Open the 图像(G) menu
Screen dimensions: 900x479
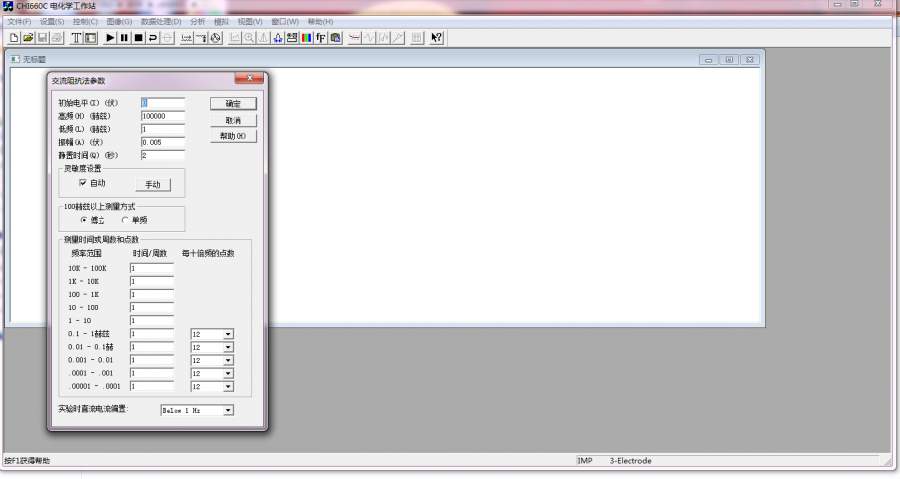[x=119, y=22]
